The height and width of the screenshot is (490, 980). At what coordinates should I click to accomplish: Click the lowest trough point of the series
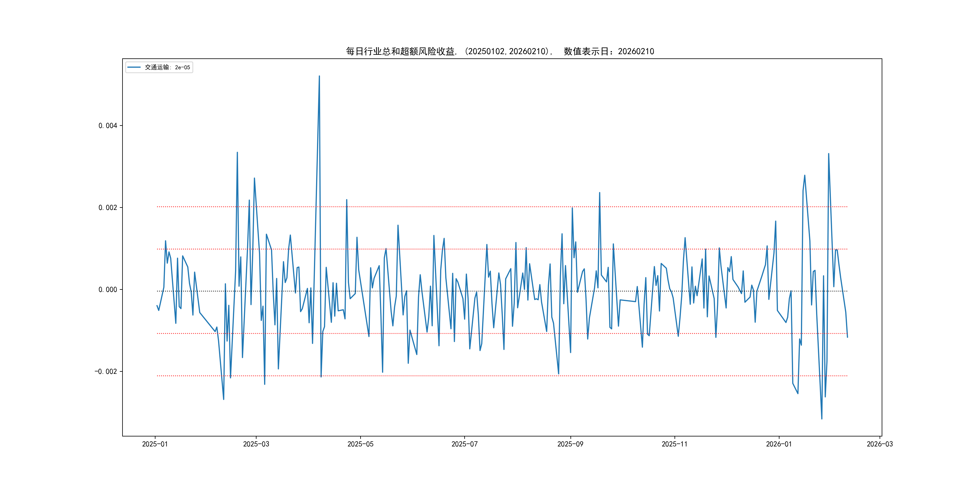[x=822, y=419]
